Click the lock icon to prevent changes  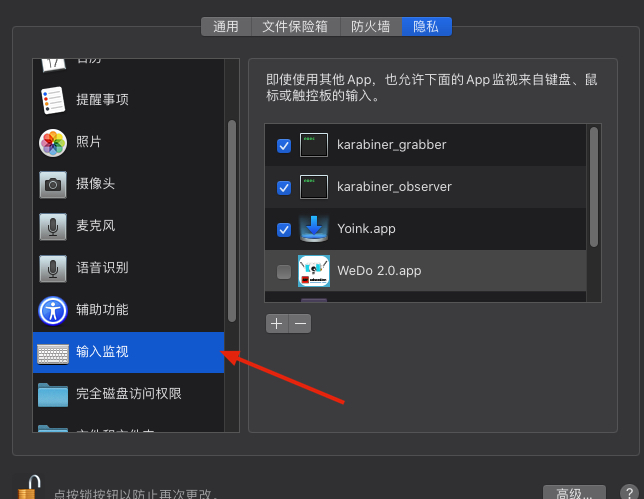(x=29, y=488)
